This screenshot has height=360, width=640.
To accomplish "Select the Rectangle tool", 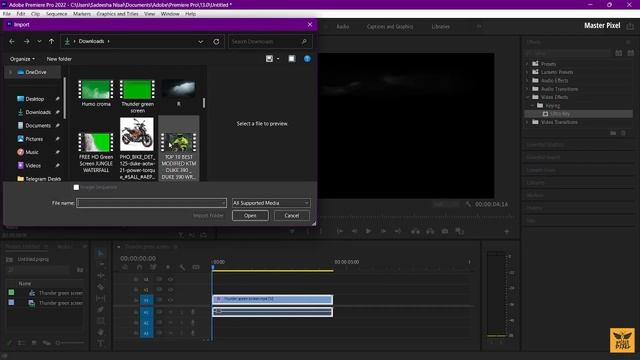I will coord(100,321).
